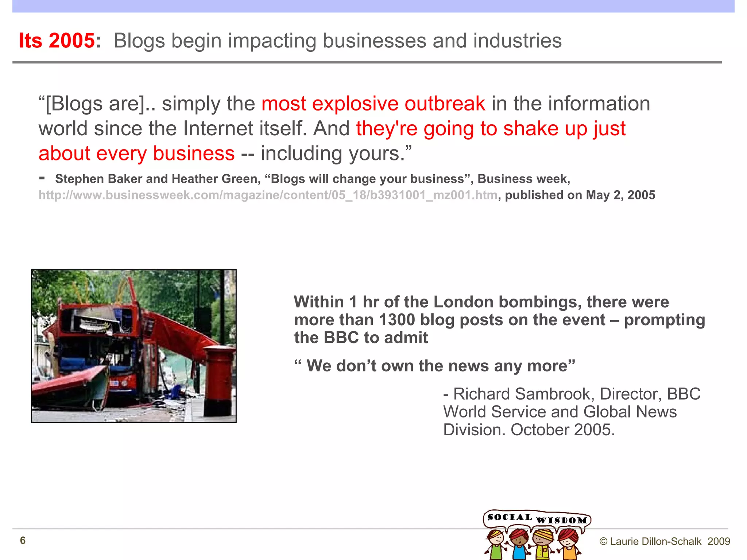747x560 pixels.
Task: Click the quote "We don't own the news"
Action: tap(434, 366)
